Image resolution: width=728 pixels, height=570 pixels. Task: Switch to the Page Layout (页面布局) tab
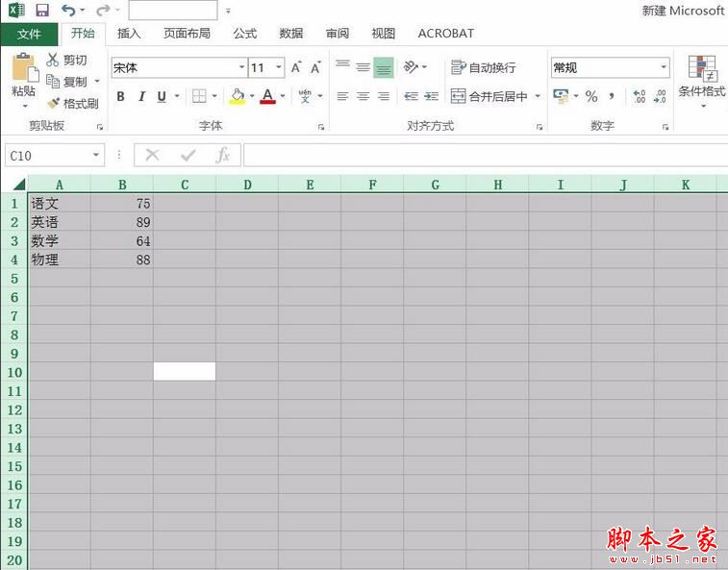click(187, 34)
